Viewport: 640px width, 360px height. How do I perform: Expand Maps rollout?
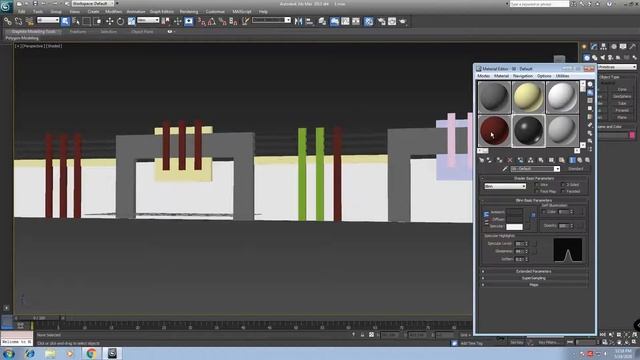tap(534, 284)
